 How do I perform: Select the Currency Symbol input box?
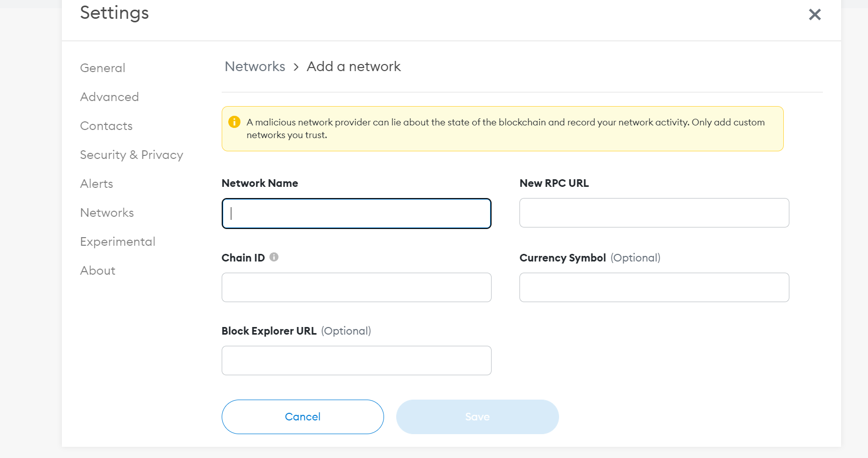(x=654, y=287)
